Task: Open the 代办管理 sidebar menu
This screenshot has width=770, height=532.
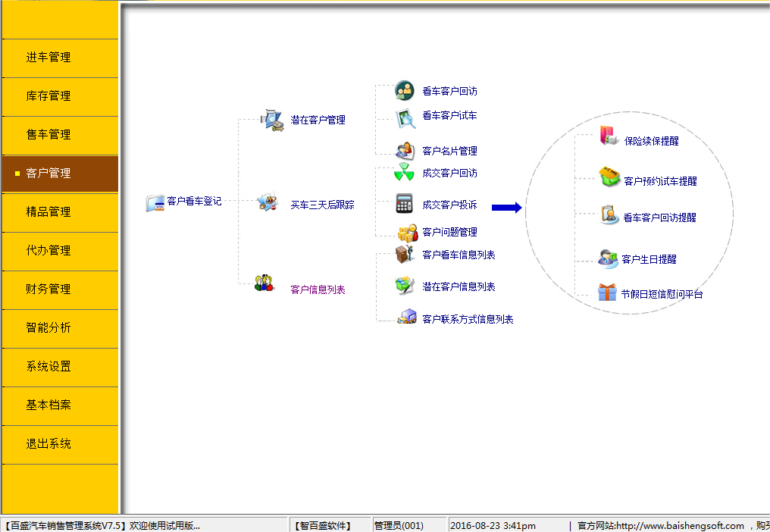Action: tap(60, 251)
